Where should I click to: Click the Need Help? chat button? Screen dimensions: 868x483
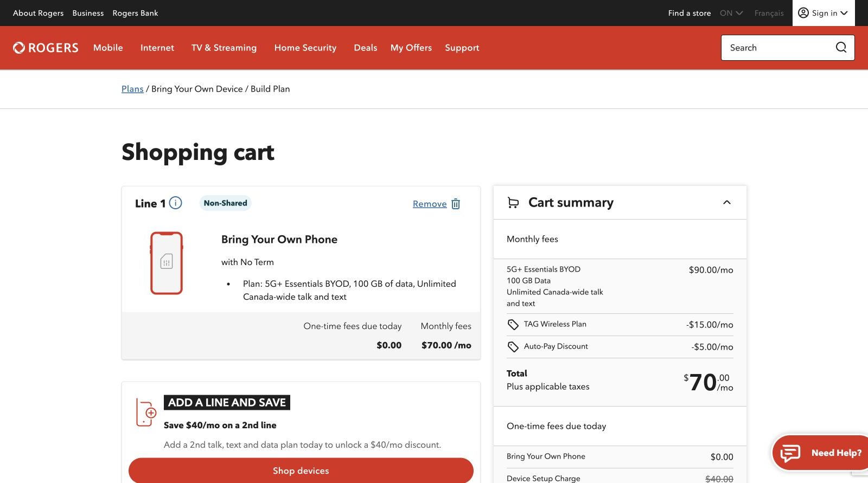[820, 453]
